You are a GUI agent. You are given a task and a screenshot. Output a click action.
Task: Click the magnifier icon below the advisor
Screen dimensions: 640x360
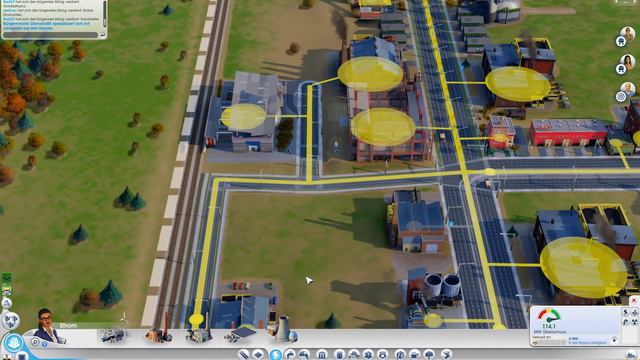point(35,342)
